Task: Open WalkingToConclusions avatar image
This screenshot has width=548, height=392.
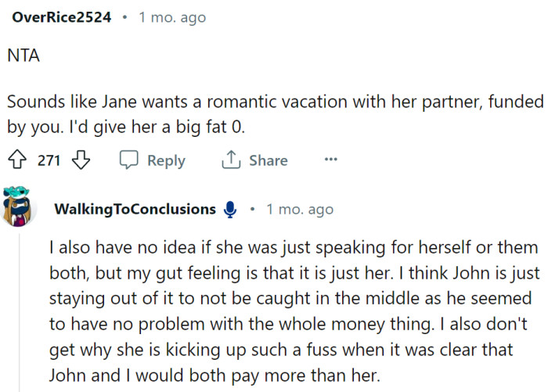Action: pos(20,206)
